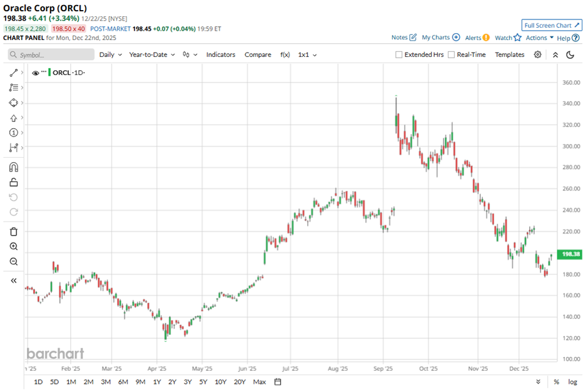The height and width of the screenshot is (392, 588).
Task: Undo the last chart action
Action: [14, 197]
